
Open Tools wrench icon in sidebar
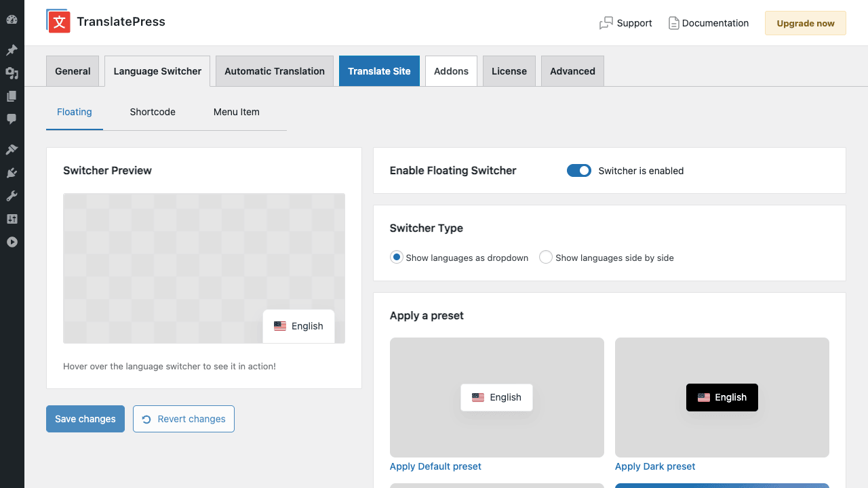[x=12, y=196]
